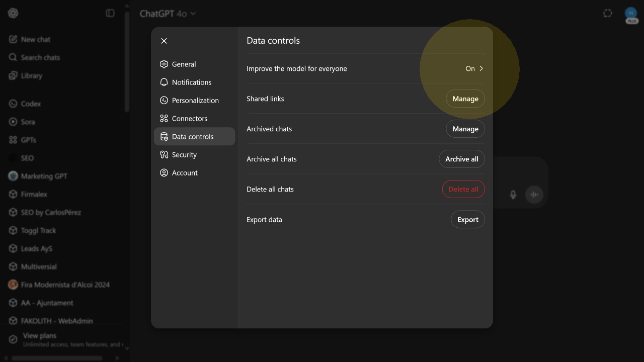The width and height of the screenshot is (644, 362).
Task: Open ChatGPT 4o model selector dropdown
Action: (x=168, y=14)
